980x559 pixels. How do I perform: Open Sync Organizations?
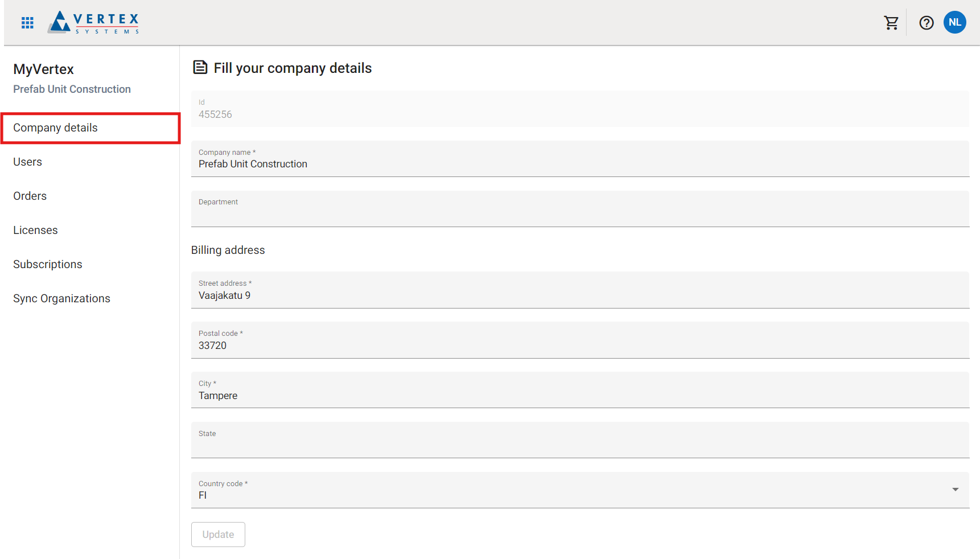pos(62,299)
